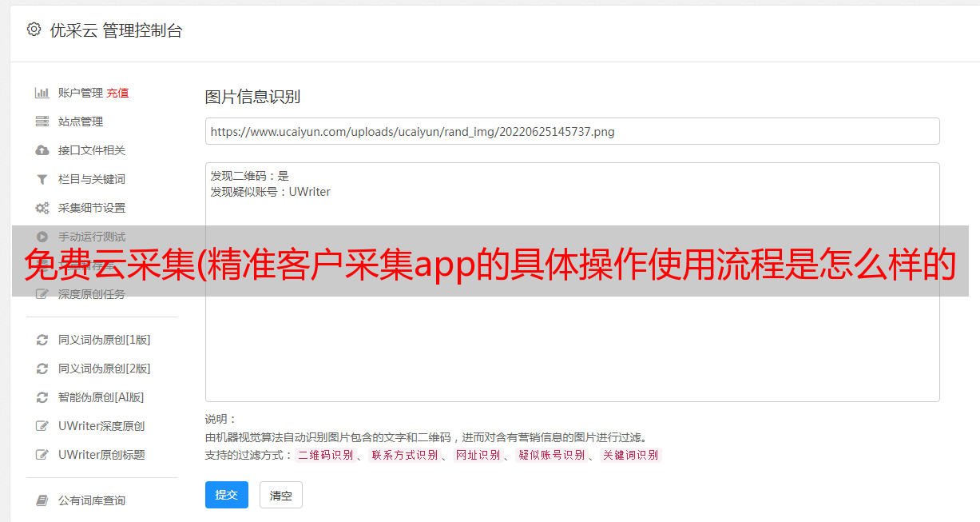Click the refresh icon beside 同义词伪原创[1版]
Image resolution: width=980 pixels, height=522 pixels.
42,340
